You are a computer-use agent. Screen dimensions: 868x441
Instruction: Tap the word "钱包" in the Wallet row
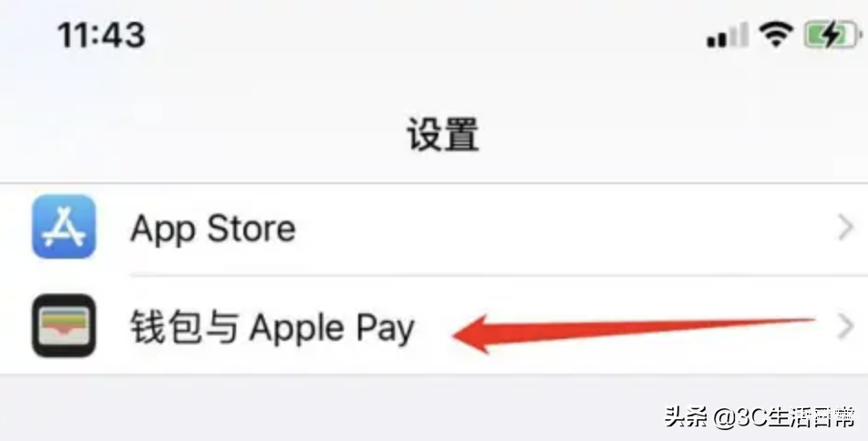pos(167,327)
